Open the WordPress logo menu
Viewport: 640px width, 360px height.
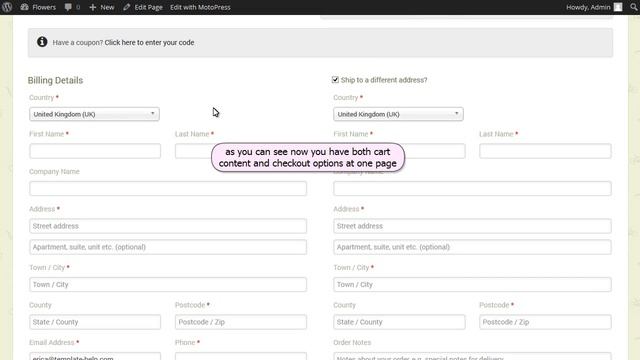[7, 7]
